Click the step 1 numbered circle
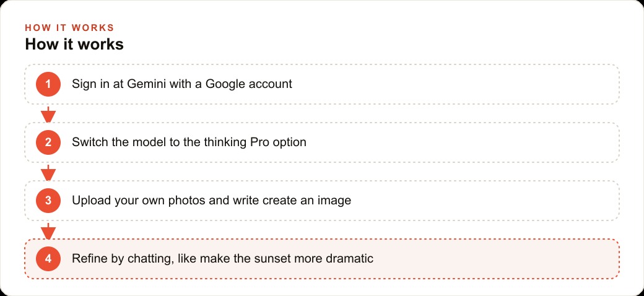Screen dimensions: 644x296 tap(48, 84)
